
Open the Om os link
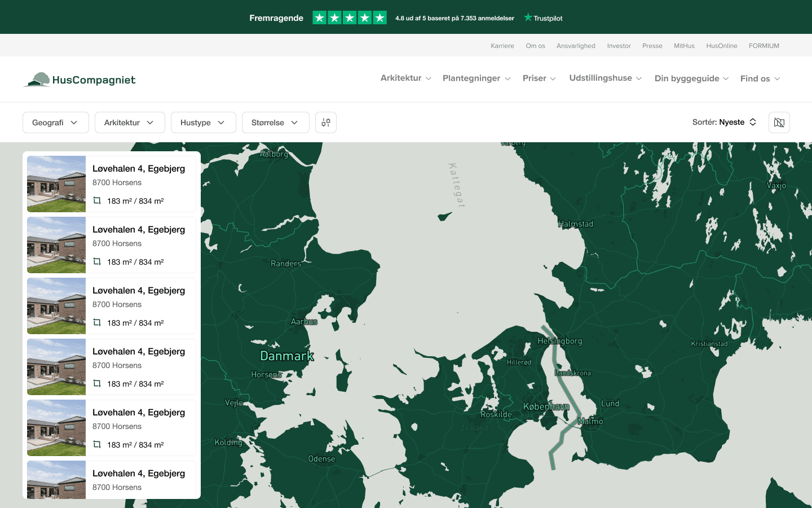(536, 46)
